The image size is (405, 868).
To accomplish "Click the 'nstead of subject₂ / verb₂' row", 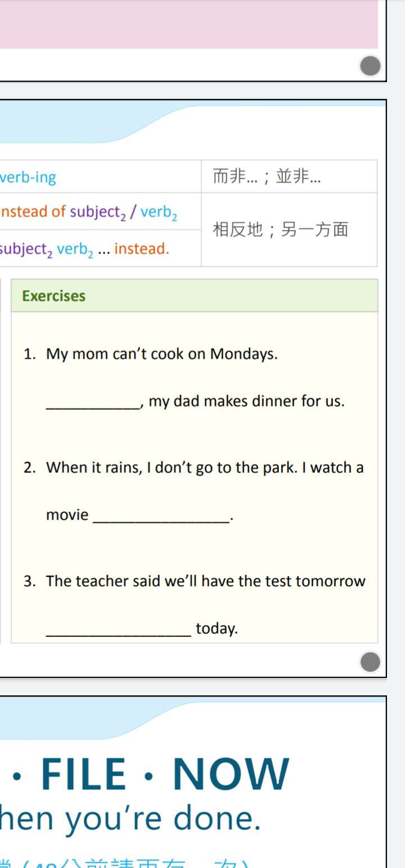I will coord(100,211).
